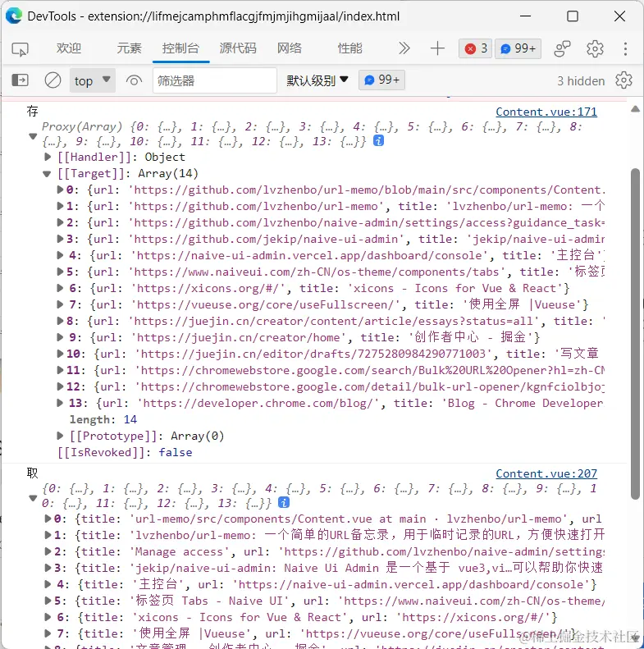Image resolution: width=644 pixels, height=649 pixels.
Task: Select the 控制台 tab
Action: [180, 48]
